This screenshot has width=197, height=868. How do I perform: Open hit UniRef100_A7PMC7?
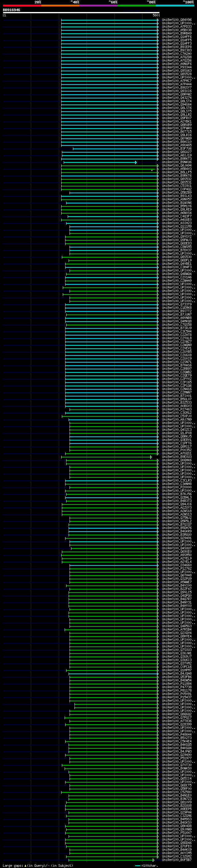[x=177, y=81]
